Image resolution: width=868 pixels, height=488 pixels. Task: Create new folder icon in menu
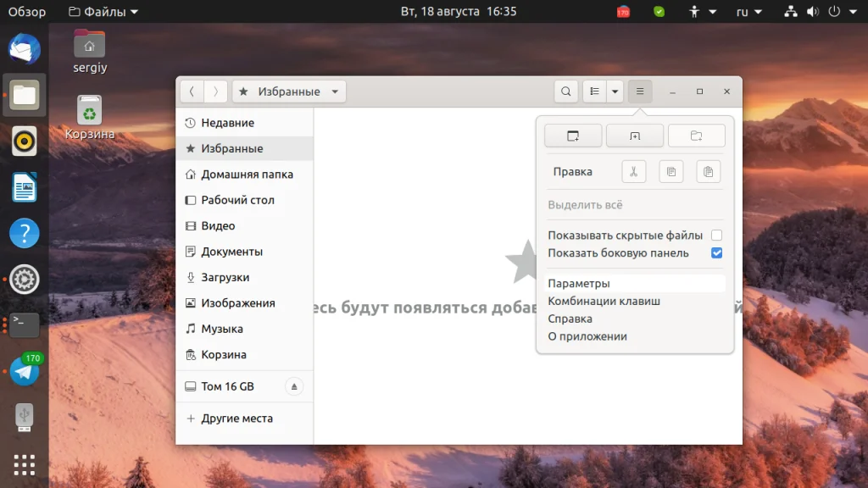(697, 136)
